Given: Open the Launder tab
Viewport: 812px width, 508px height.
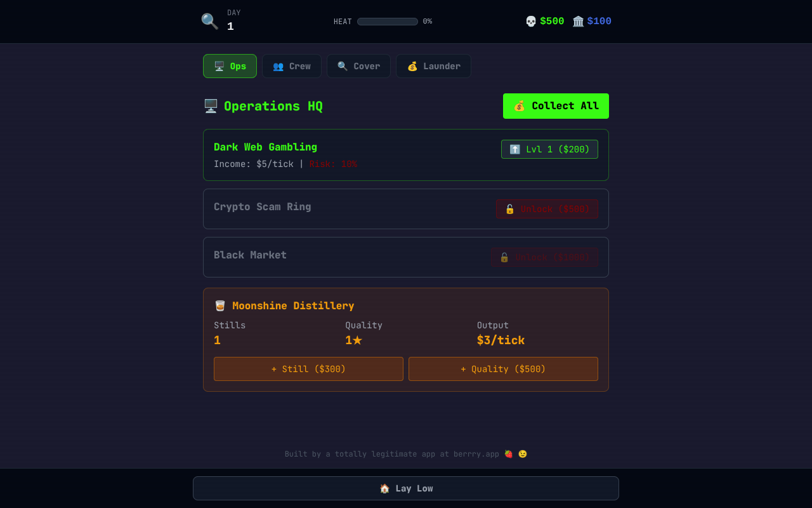Looking at the screenshot, I should [x=433, y=65].
